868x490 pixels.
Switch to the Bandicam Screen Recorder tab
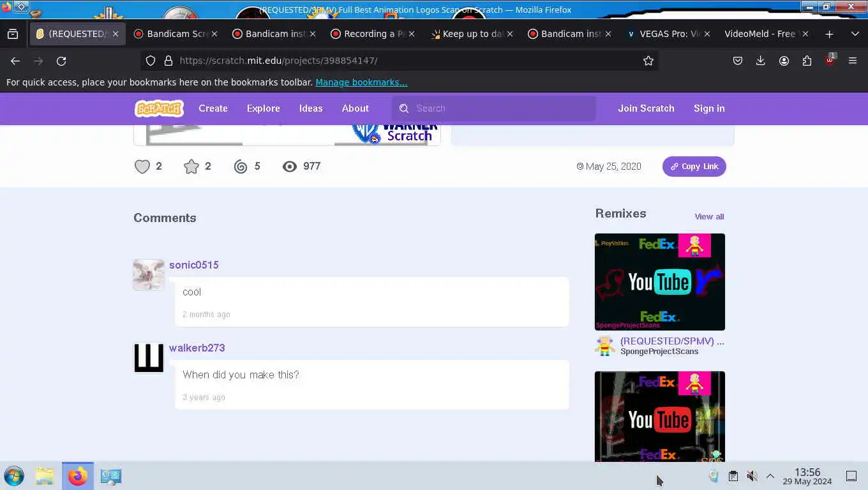pos(176,34)
